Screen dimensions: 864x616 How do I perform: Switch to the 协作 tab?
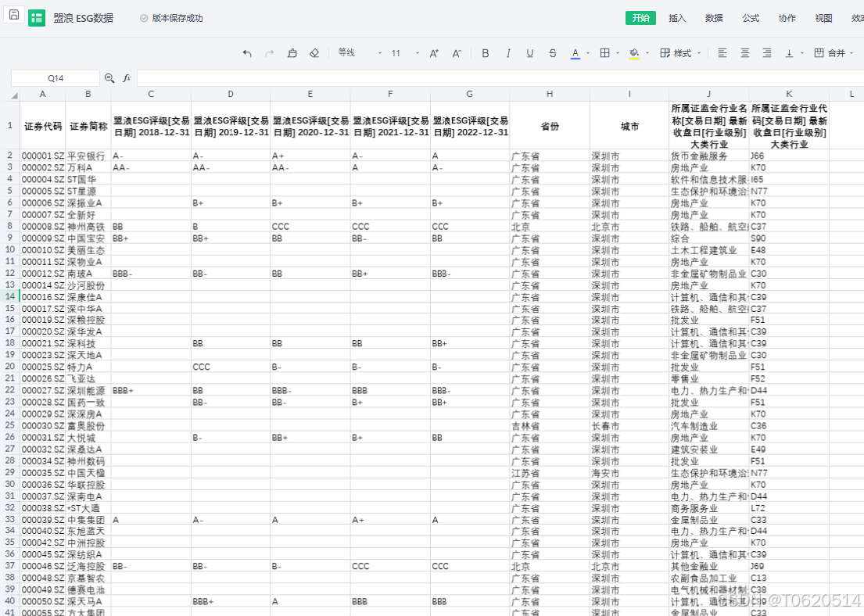coord(787,18)
